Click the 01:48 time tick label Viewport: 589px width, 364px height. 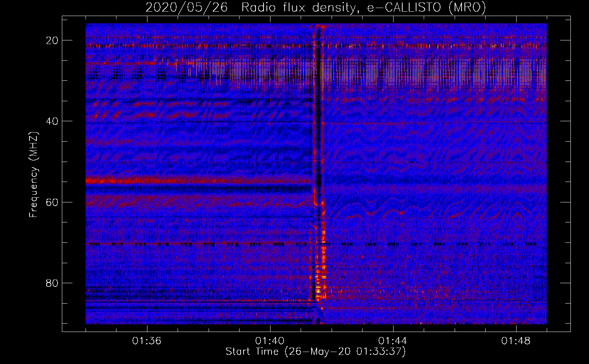(516, 341)
